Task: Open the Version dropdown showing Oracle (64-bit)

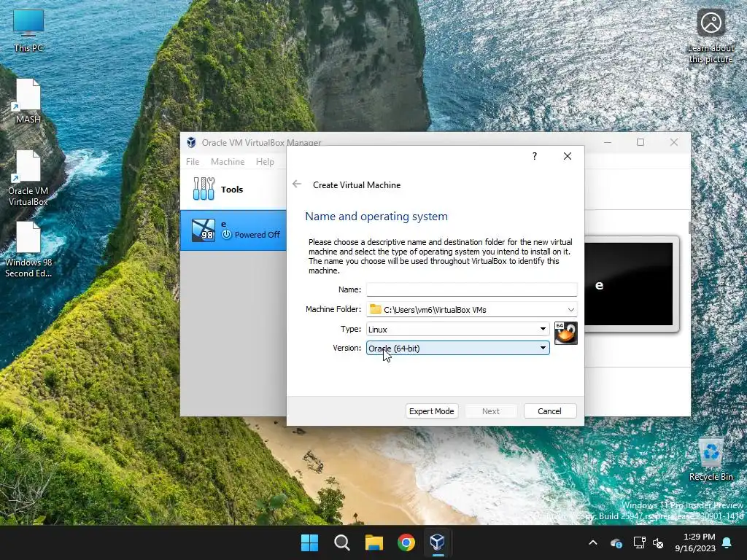Action: click(x=457, y=348)
